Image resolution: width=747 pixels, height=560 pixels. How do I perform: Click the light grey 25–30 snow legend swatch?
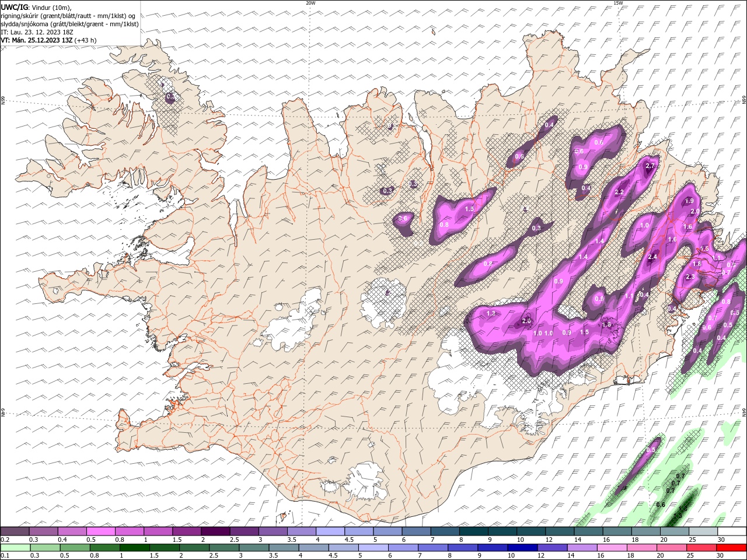click(x=703, y=531)
